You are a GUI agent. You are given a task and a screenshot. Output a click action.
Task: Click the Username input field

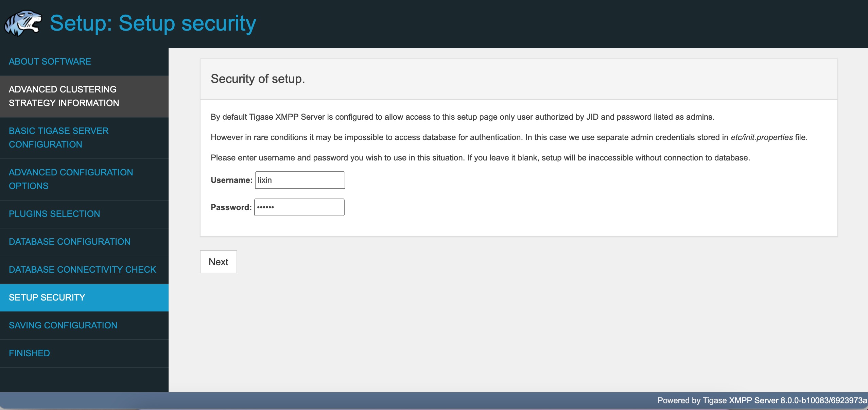point(299,180)
